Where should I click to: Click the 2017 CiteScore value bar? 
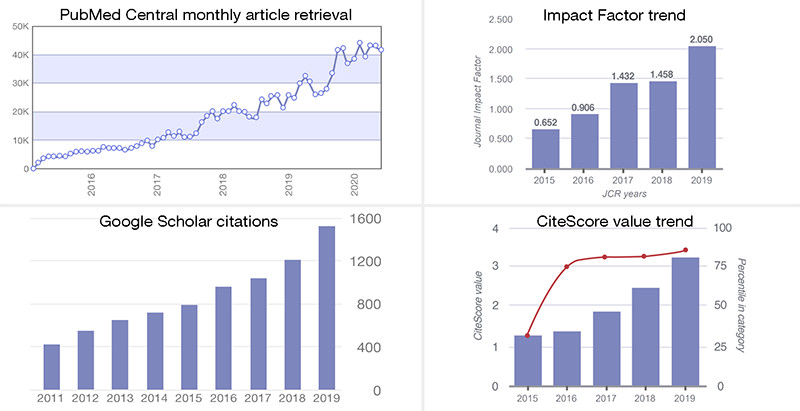(x=607, y=349)
